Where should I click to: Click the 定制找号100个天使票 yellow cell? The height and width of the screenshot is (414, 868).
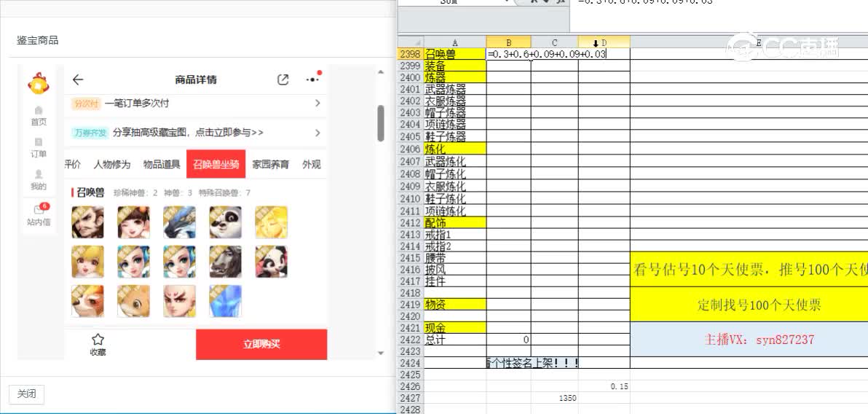[x=749, y=304]
